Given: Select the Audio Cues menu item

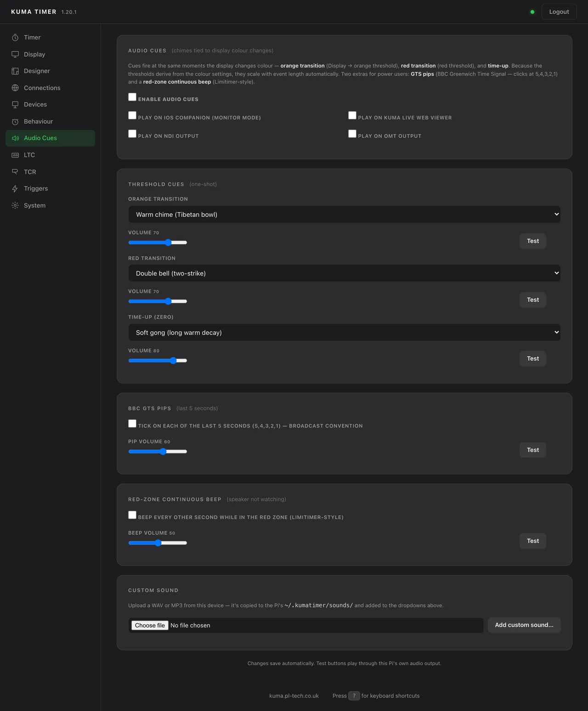Looking at the screenshot, I should coord(50,138).
